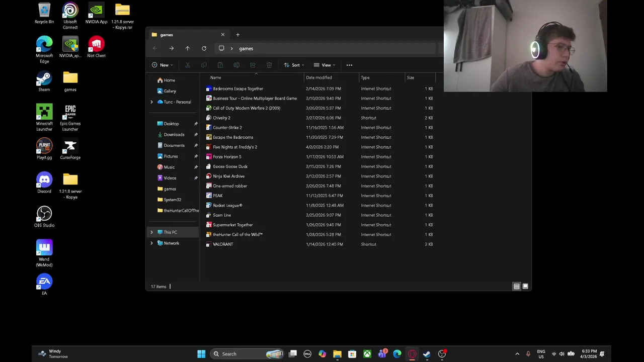The height and width of the screenshot is (362, 644).
Task: Open the View dropdown menu
Action: click(x=325, y=65)
